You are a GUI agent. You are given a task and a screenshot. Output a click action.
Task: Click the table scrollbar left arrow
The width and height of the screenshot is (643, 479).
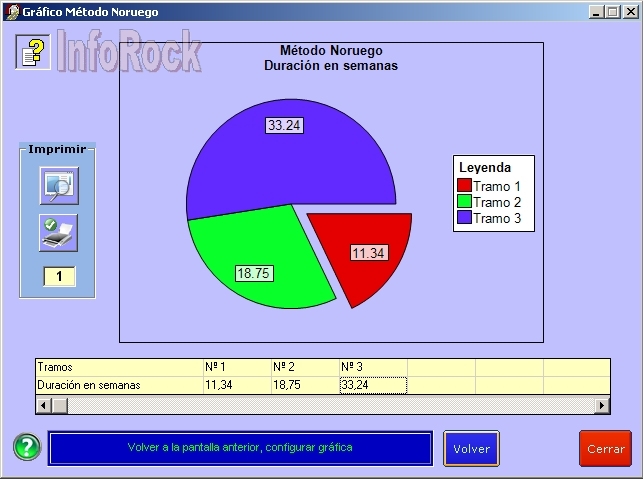click(x=43, y=405)
